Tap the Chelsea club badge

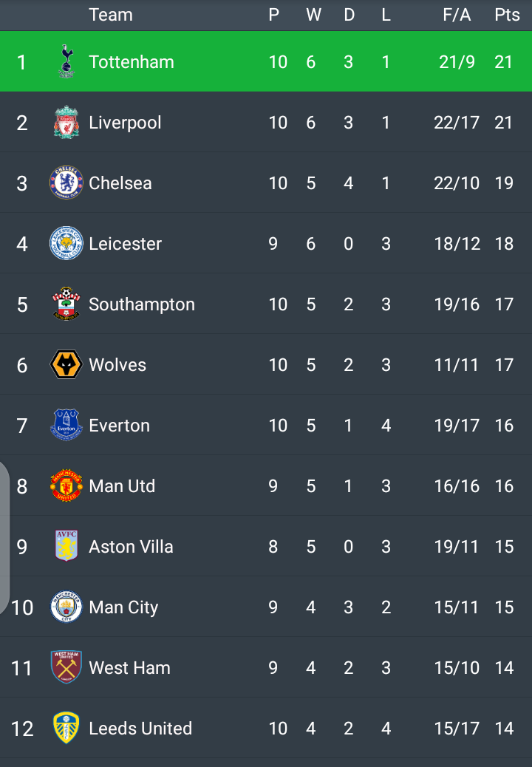tap(66, 183)
